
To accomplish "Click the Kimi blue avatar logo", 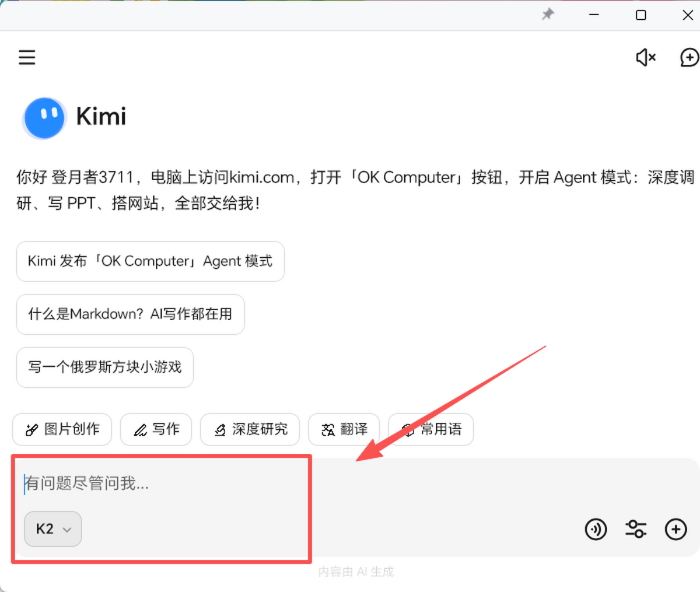I will click(x=44, y=117).
